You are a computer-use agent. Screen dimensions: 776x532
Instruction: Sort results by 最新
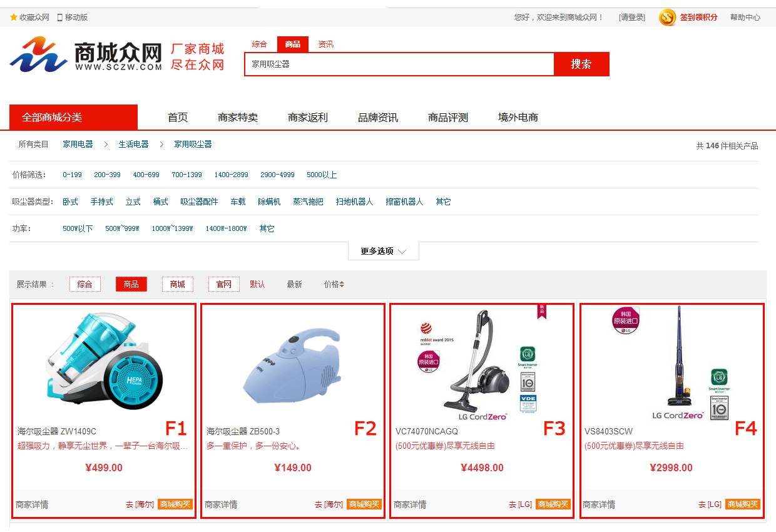click(x=294, y=284)
